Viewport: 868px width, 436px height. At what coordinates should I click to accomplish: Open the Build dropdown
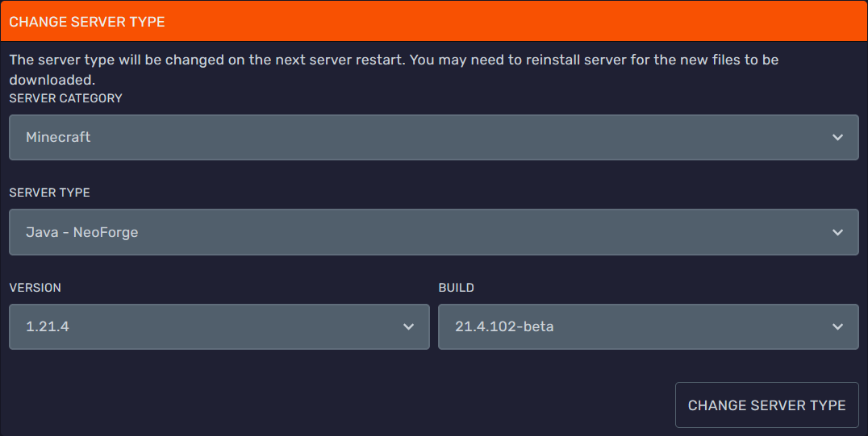[x=648, y=326]
